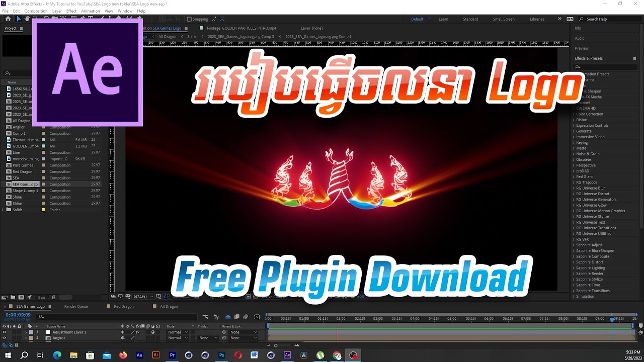Open the Composition menu
This screenshot has height=362, width=644.
pos(36,11)
